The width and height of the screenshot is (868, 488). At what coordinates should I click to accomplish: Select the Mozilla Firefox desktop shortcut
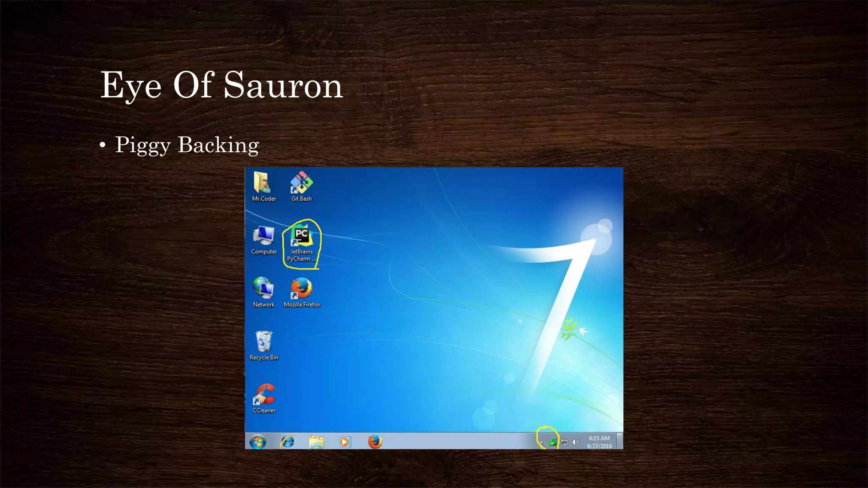301,289
